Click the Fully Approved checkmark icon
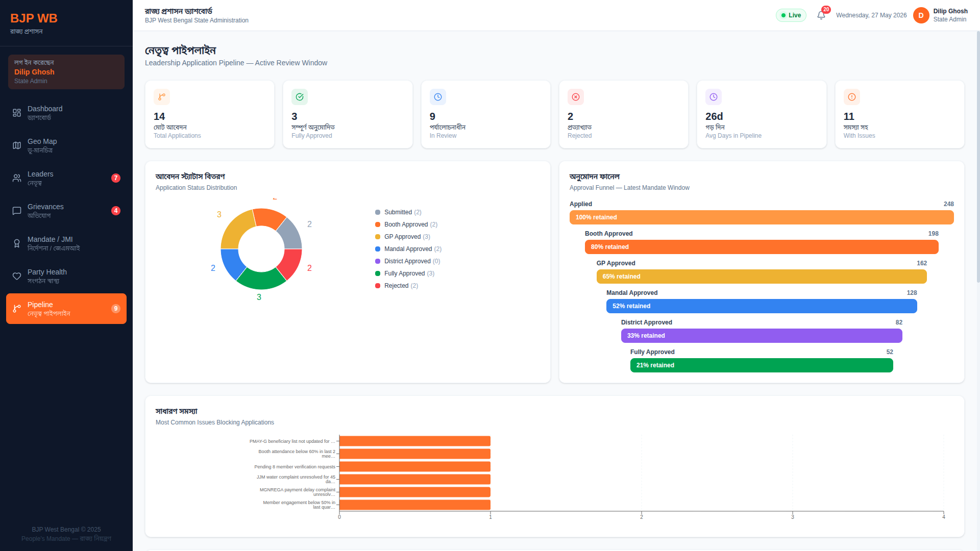 (x=300, y=97)
